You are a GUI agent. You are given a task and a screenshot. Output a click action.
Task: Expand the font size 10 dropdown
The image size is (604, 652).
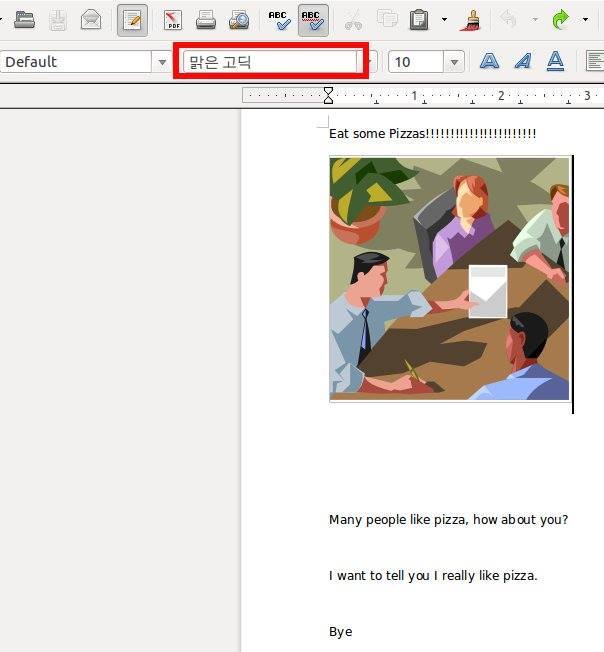click(455, 62)
